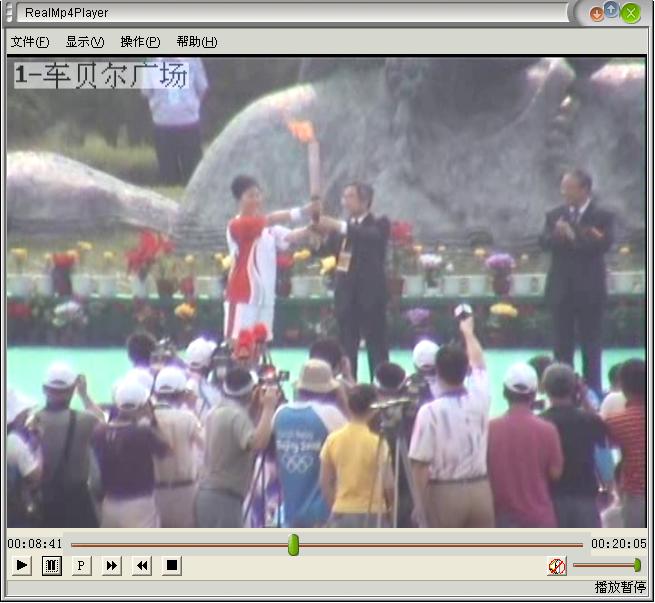Click the video display area
This screenshot has height=603, width=655.
(326, 292)
